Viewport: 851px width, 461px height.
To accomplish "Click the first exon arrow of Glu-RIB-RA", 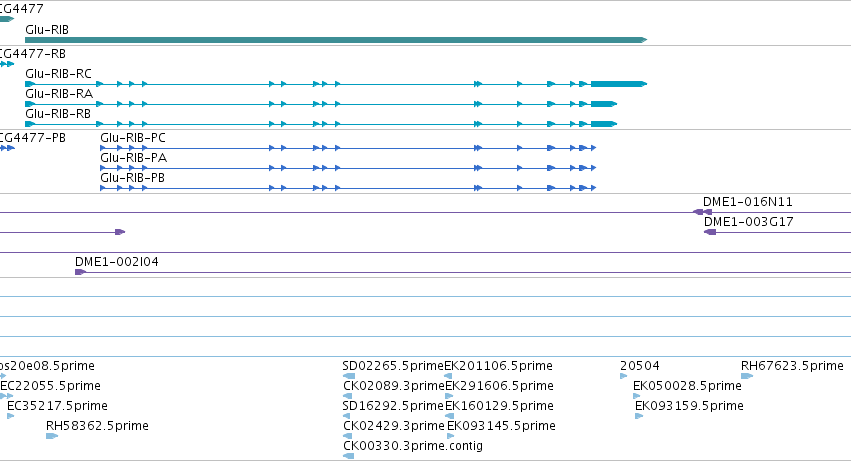I will pyautogui.click(x=30, y=104).
